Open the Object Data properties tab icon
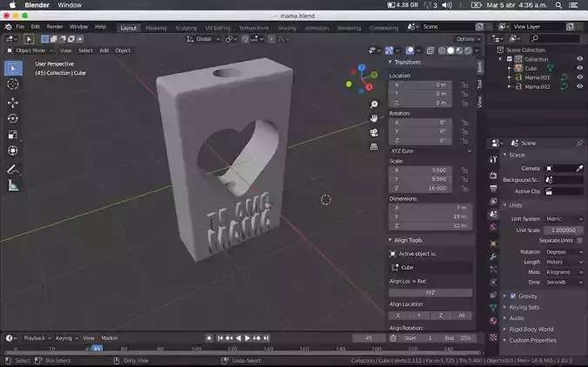The height and width of the screenshot is (367, 588). click(493, 308)
